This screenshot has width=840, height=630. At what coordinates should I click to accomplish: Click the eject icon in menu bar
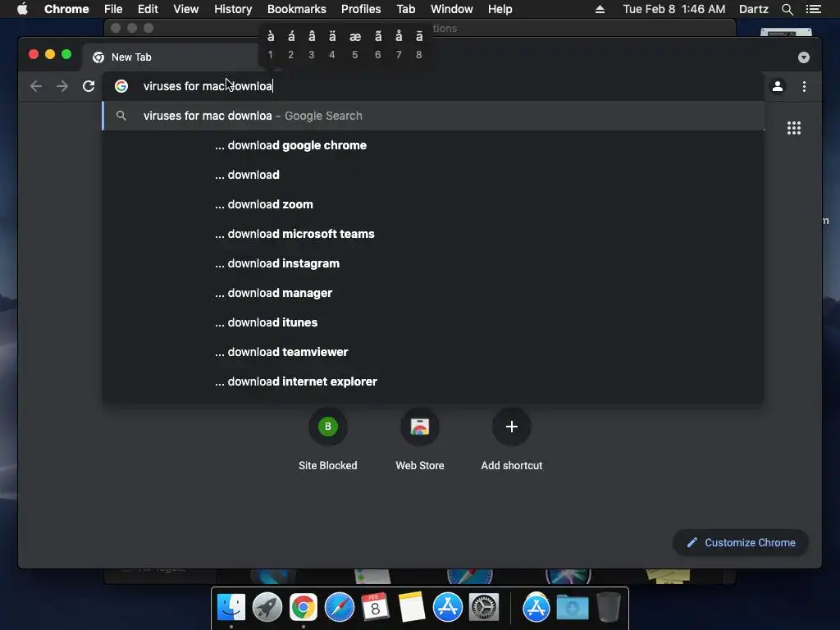pos(600,9)
